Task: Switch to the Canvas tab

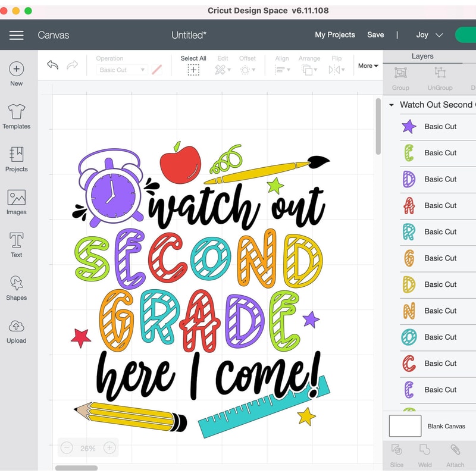Action: [54, 35]
